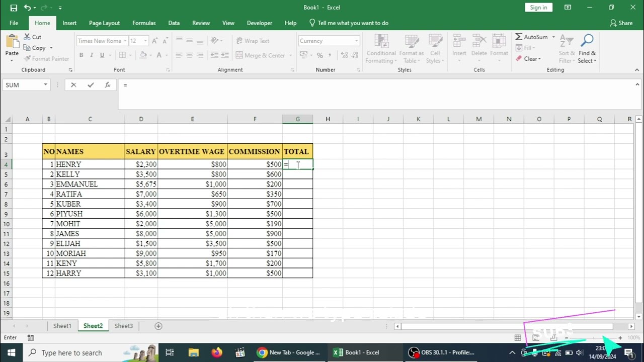Toggle Italic formatting
644x362 pixels.
tap(92, 55)
